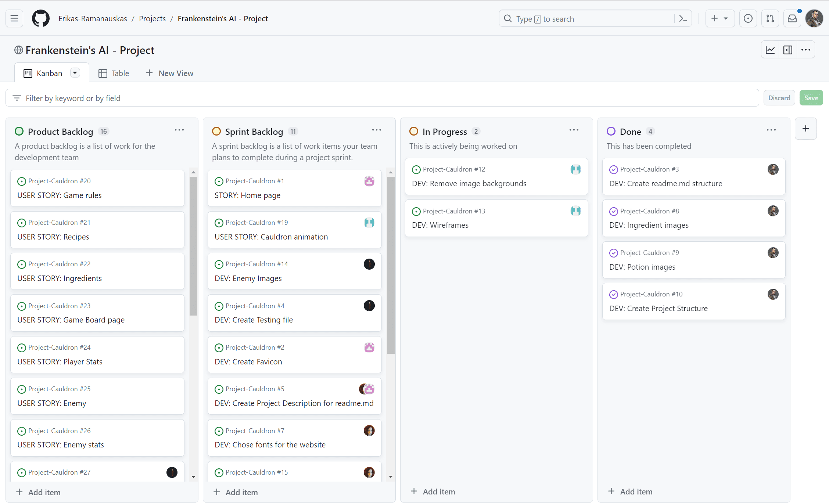Open Project-Cauldron #12 issue link
This screenshot has height=504, width=829.
[454, 169]
